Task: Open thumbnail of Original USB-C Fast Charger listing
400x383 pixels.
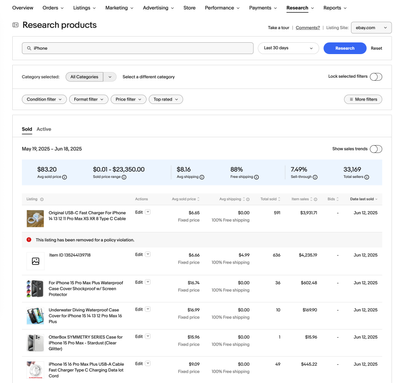Action: point(35,219)
